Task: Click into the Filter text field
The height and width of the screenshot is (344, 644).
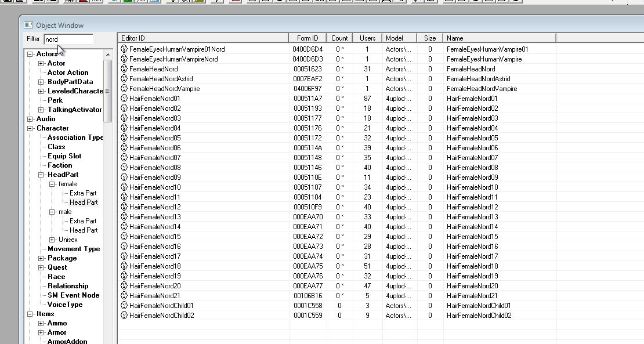Action: pyautogui.click(x=68, y=39)
